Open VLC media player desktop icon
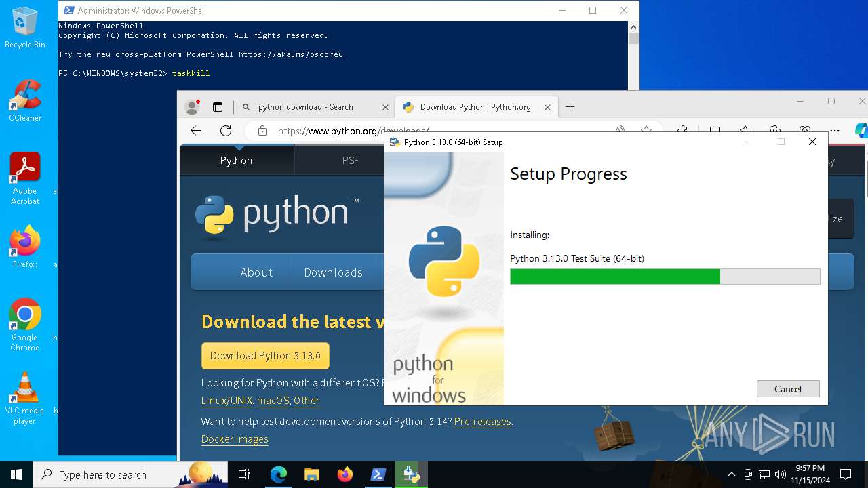This screenshot has height=488, width=868. (x=25, y=399)
